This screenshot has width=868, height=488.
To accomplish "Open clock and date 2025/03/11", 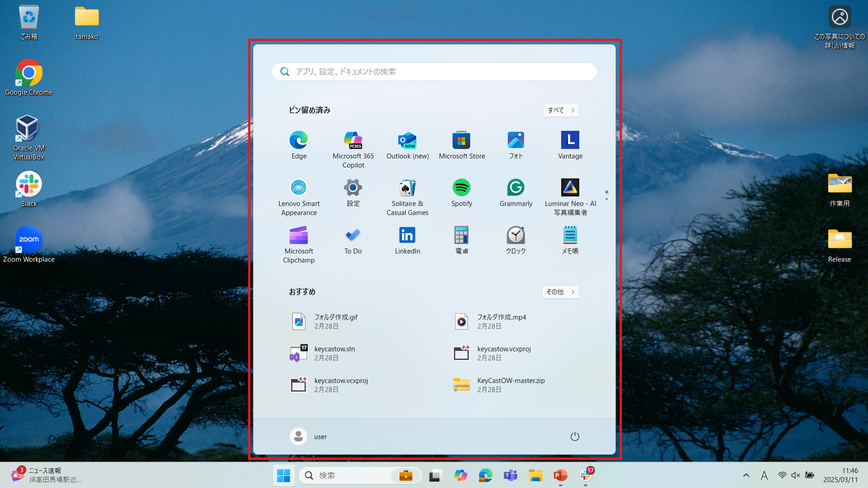I will (x=840, y=475).
